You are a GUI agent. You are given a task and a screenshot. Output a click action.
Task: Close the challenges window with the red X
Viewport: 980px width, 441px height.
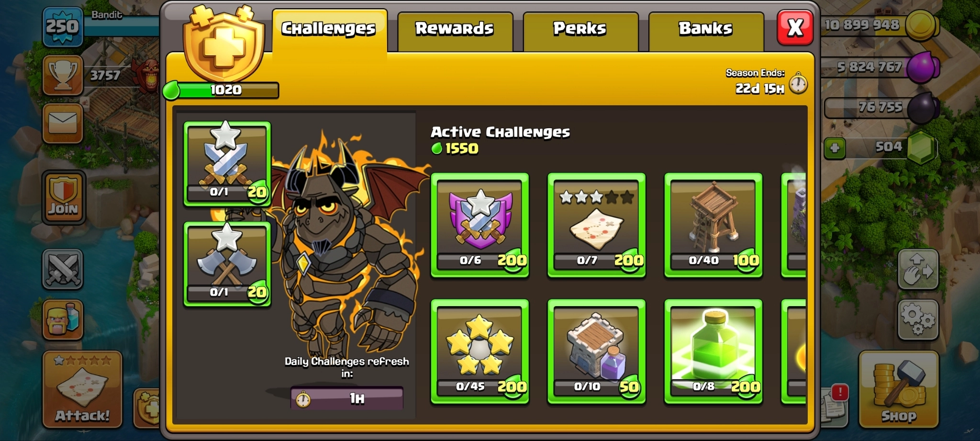[x=795, y=28]
